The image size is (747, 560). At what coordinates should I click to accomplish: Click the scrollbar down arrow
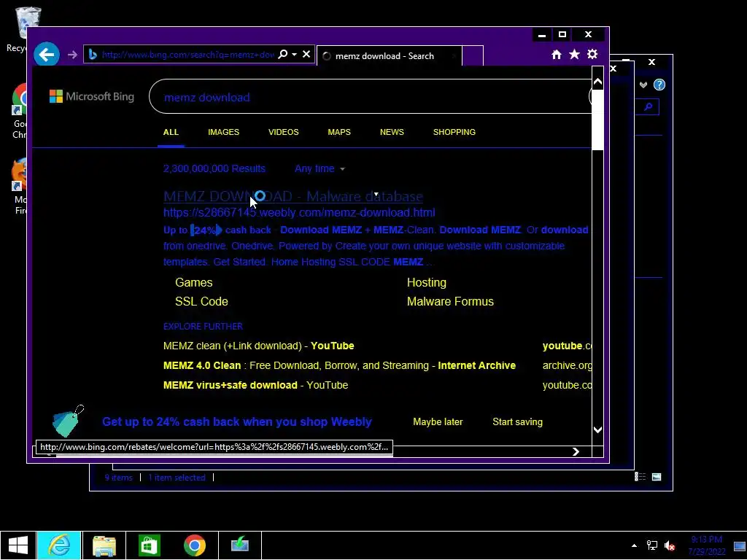(597, 429)
